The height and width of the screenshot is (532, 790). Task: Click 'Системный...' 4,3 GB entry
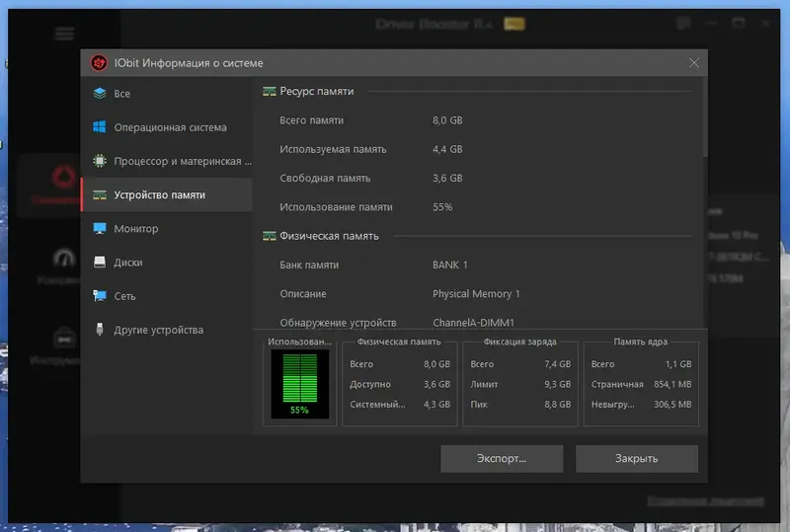(400, 404)
